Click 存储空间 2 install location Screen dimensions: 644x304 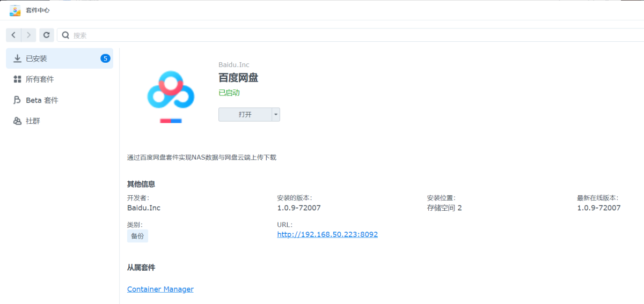pyautogui.click(x=444, y=208)
